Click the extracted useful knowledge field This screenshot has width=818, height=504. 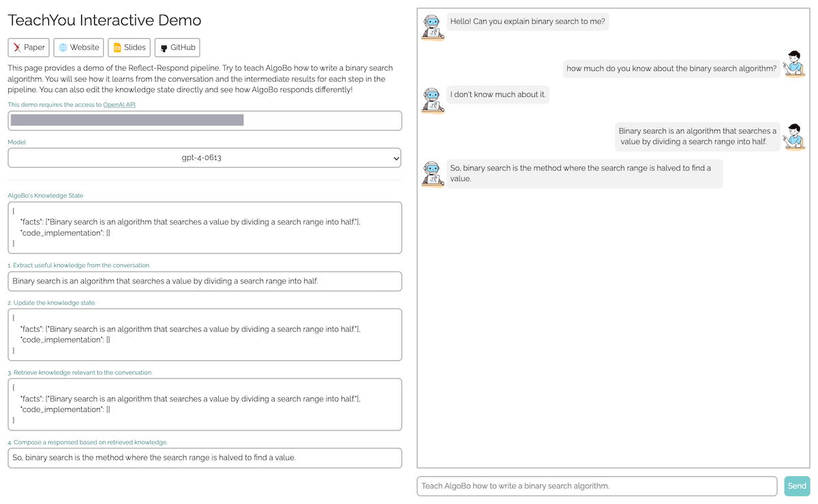204,281
